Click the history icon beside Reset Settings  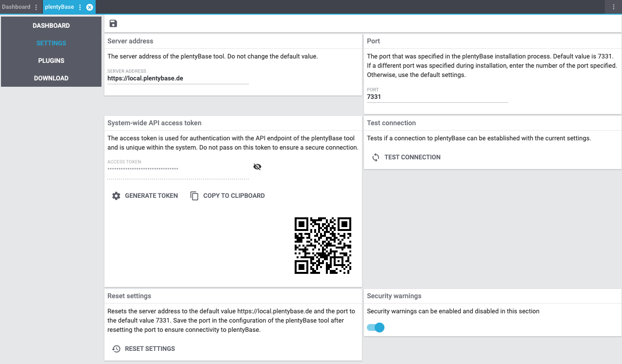116,349
